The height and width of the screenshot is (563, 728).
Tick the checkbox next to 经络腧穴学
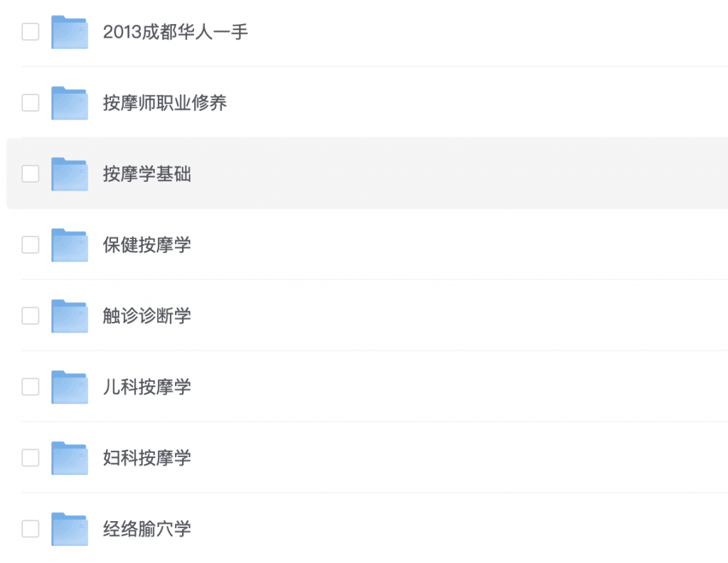click(x=31, y=529)
